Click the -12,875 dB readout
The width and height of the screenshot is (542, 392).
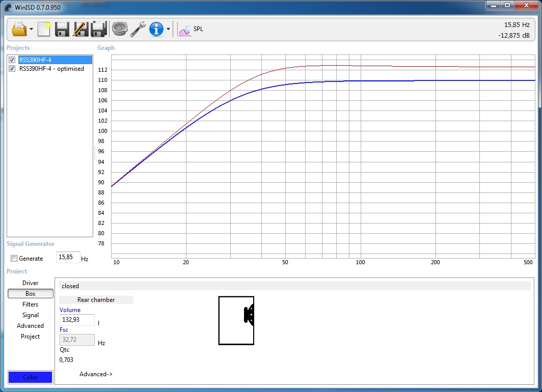coord(514,35)
